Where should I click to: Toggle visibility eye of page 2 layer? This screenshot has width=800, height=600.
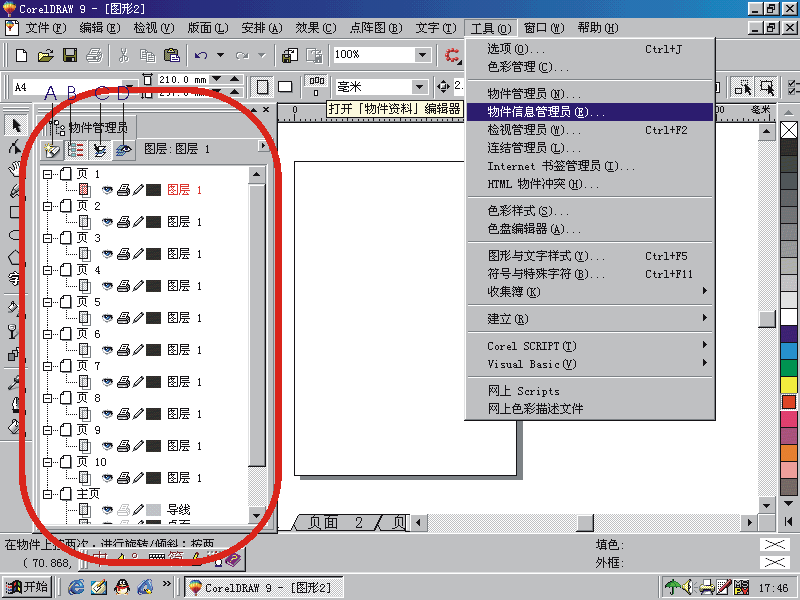(107, 222)
